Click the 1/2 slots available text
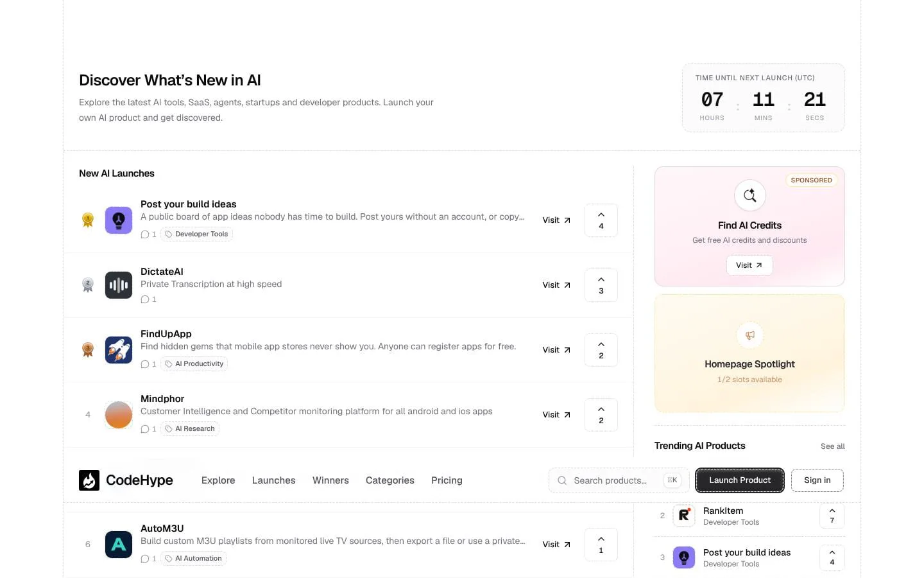Screen dimensions: 924x578 (749, 380)
